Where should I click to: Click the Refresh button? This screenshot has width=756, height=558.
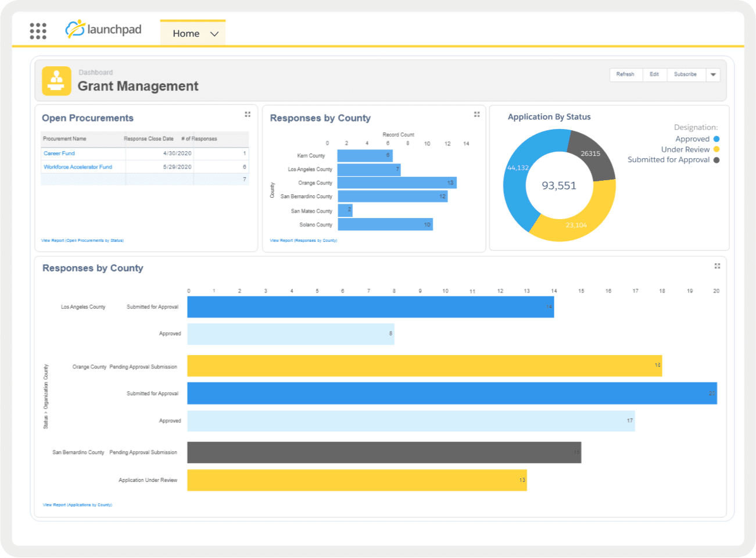(x=625, y=74)
